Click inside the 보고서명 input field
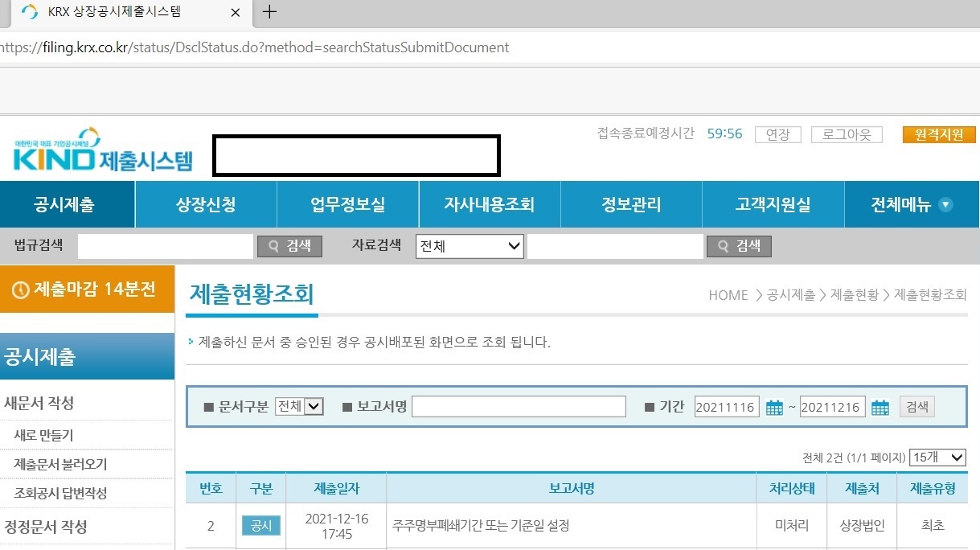This screenshot has width=980, height=550. [x=519, y=406]
